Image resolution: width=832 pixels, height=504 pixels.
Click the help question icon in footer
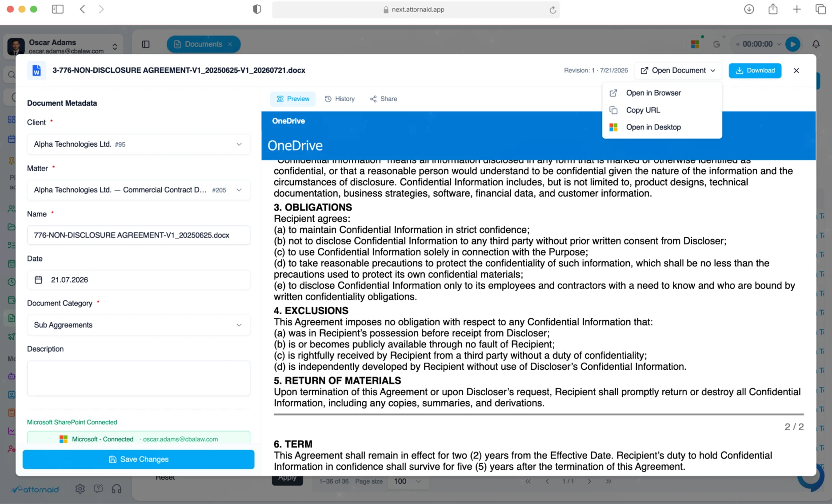tap(98, 489)
